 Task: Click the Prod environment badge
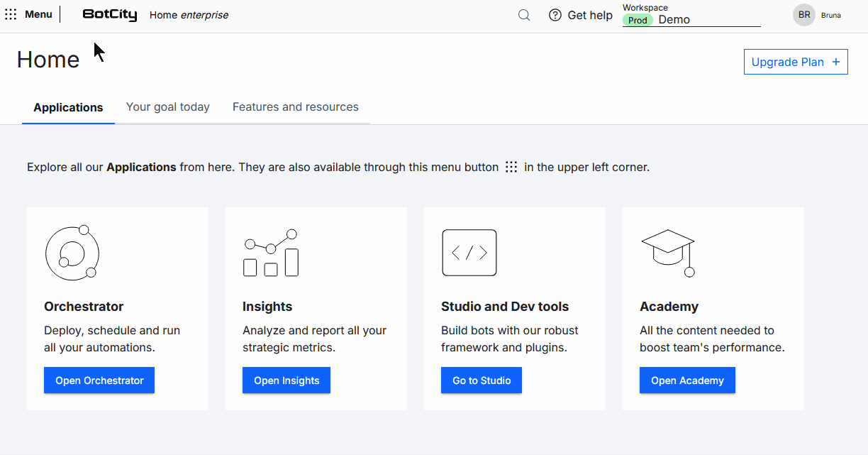coord(638,20)
